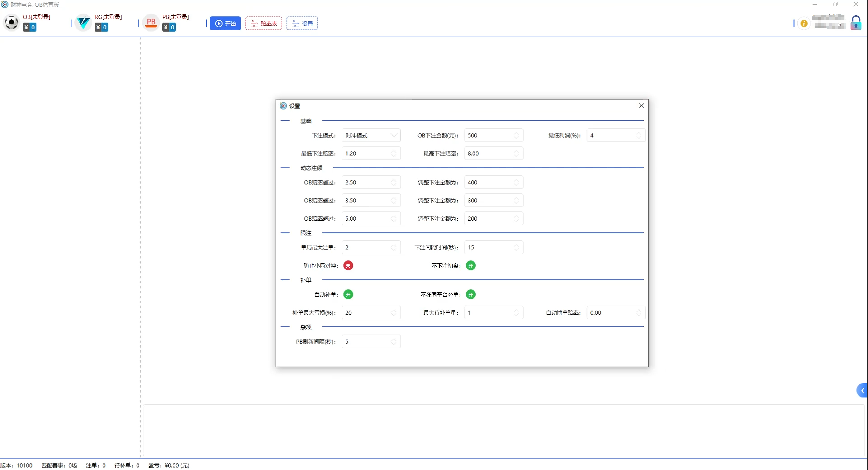Click the RG platform logo icon
868x470 pixels.
pos(83,23)
